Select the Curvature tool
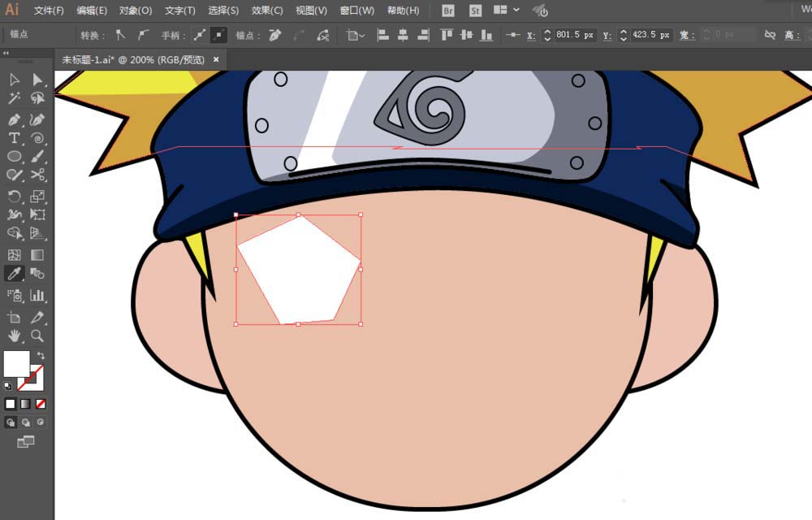Screen dimensions: 812x520 tap(37, 119)
